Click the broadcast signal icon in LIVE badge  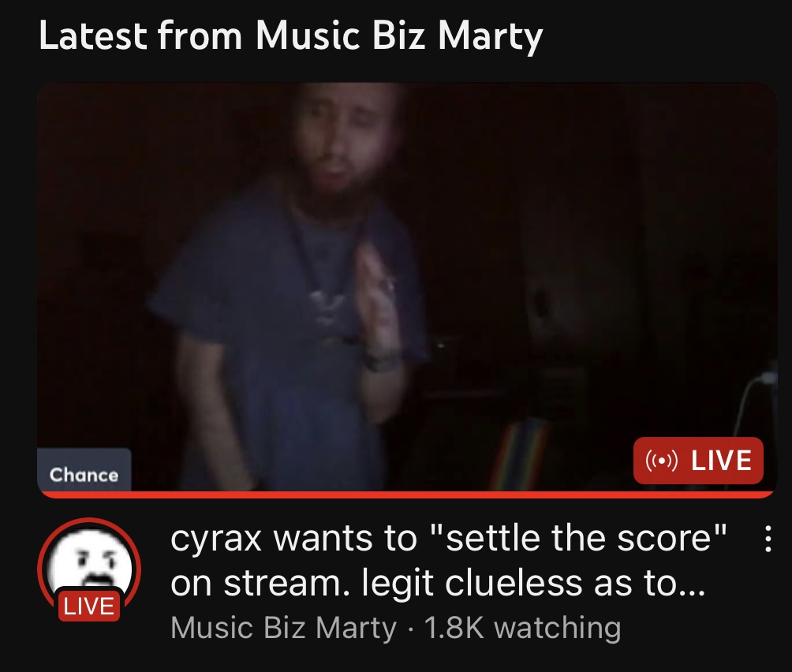pos(661,461)
